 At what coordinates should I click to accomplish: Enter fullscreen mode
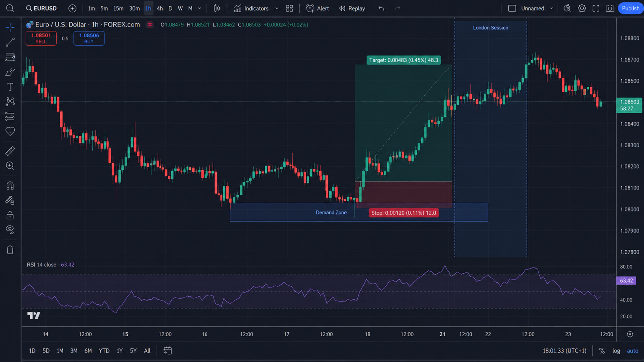pyautogui.click(x=596, y=8)
